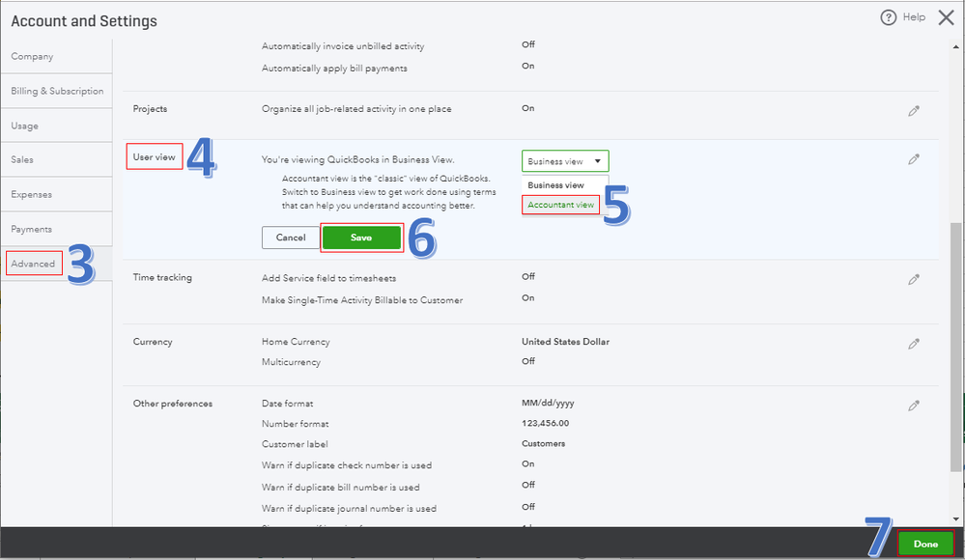Click scrollbar down arrow
The image size is (965, 560).
click(x=955, y=519)
